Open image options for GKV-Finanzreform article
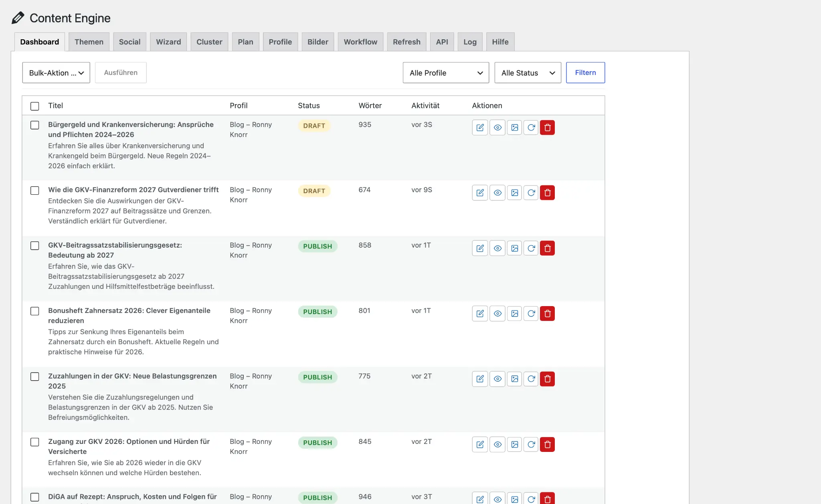This screenshot has width=821, height=504. pyautogui.click(x=515, y=193)
